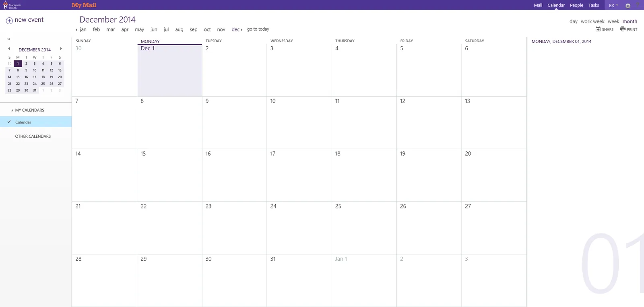
Task: Select day 1 in the mini calendar
Action: pyautogui.click(x=18, y=64)
